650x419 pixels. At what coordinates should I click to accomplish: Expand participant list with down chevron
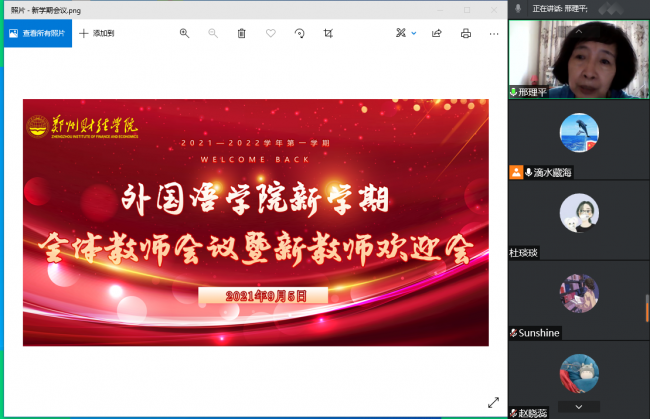578,407
